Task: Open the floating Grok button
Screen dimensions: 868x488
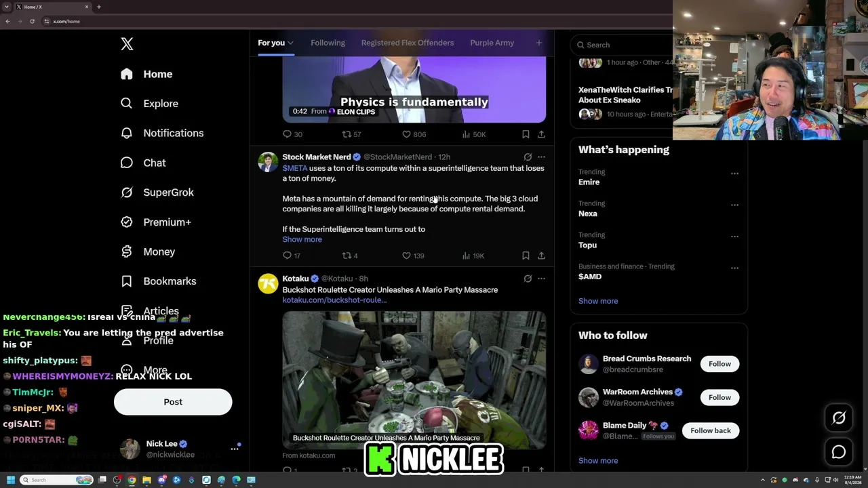Action: [839, 418]
